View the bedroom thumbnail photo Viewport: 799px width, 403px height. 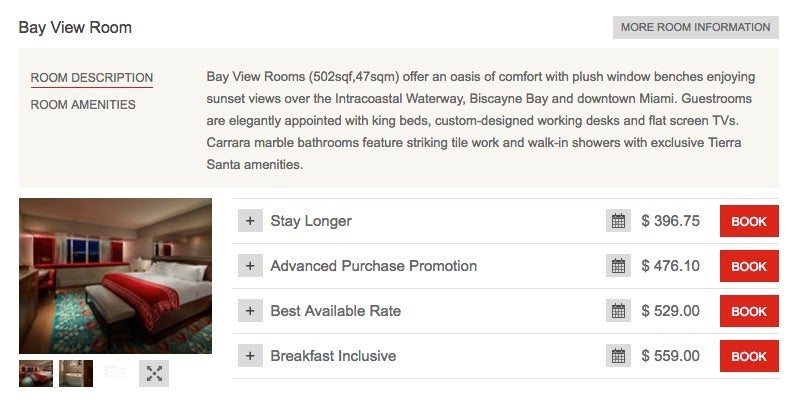point(36,373)
